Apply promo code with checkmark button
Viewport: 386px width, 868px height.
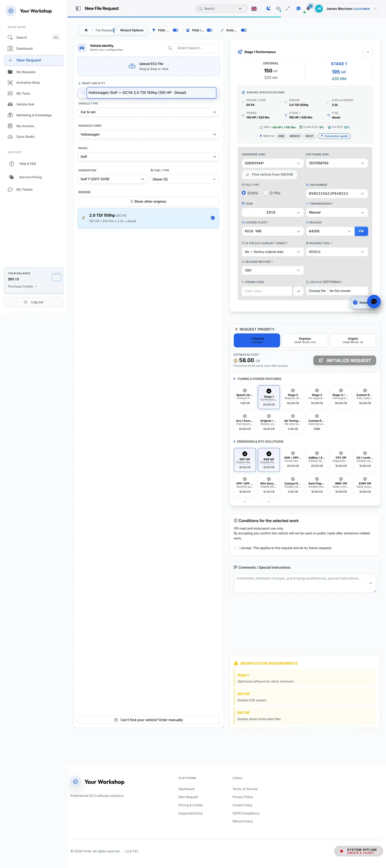pyautogui.click(x=298, y=291)
